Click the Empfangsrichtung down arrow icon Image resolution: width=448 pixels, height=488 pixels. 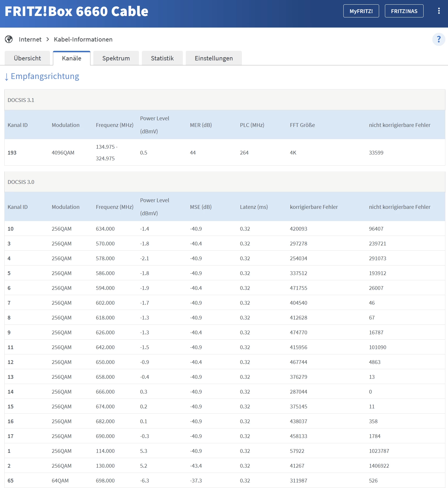tap(6, 77)
